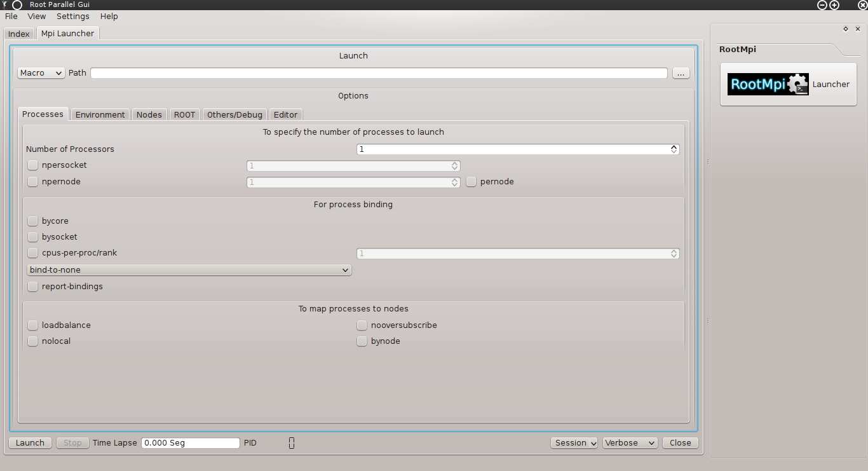Enable the npersocket checkbox

coord(33,165)
